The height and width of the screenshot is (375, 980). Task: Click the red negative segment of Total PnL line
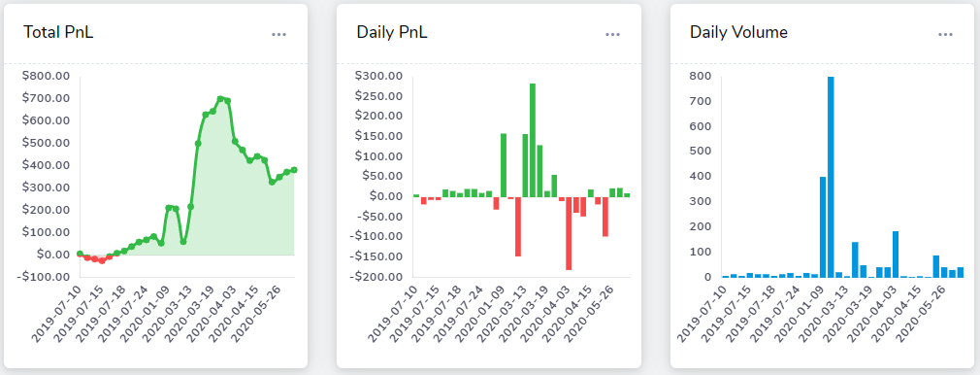[97, 258]
